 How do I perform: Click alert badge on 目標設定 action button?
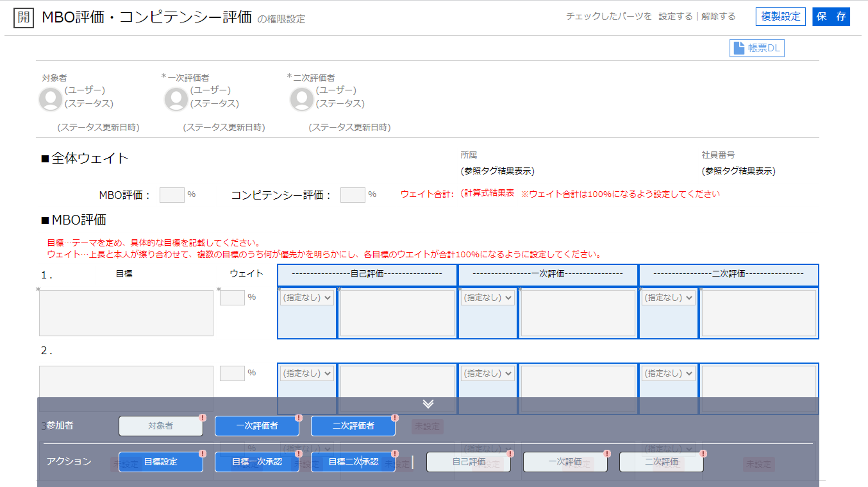(202, 454)
